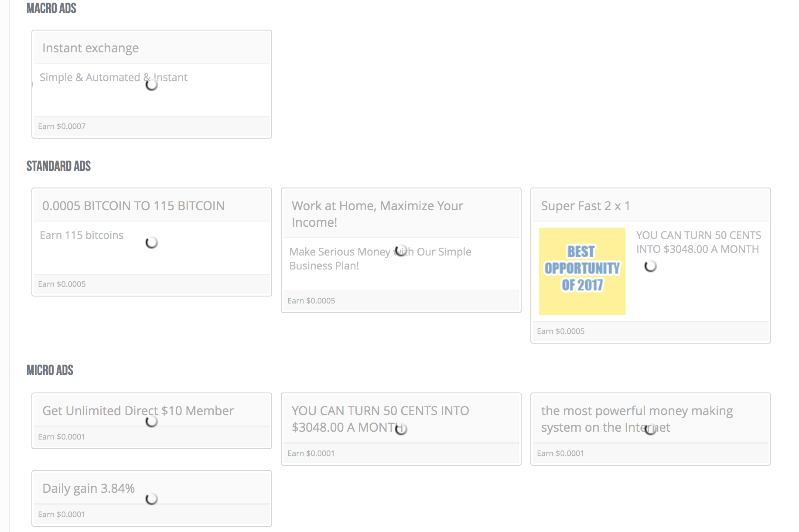Click Earn $0.0007 footer in Instant exchange
799x532 pixels.
[62, 126]
